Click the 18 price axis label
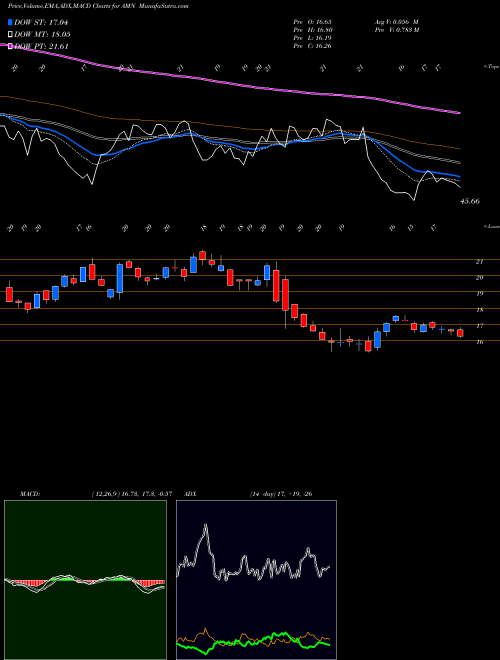 point(479,310)
